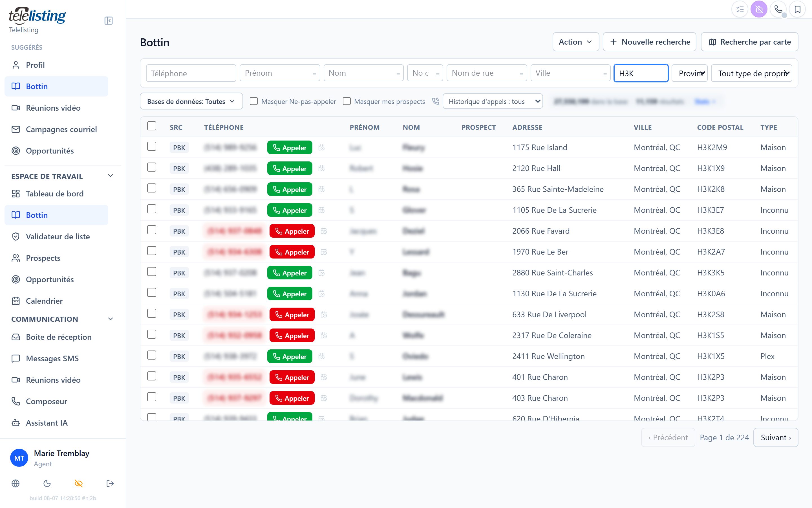The height and width of the screenshot is (508, 812).
Task: Select the checkbox for 2120 Rue Hall row
Action: tap(152, 167)
